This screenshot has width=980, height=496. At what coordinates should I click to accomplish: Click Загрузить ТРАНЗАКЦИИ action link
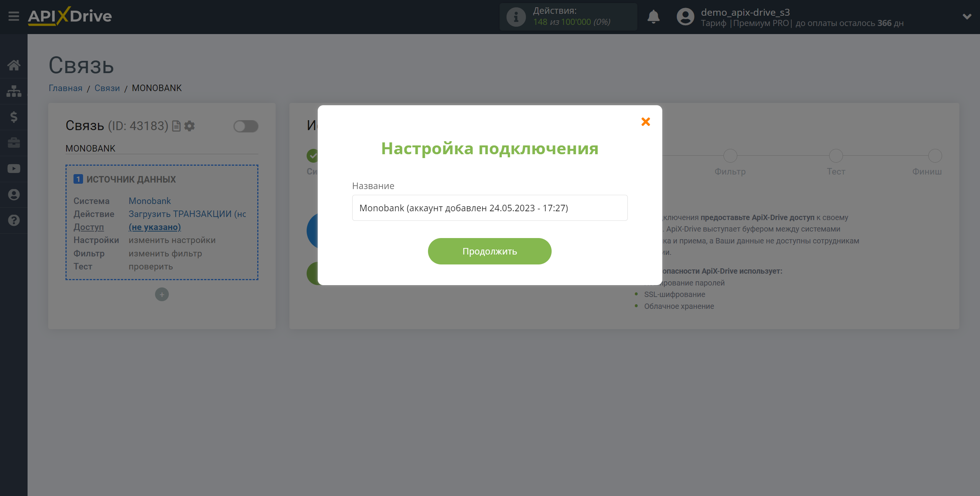[187, 214]
